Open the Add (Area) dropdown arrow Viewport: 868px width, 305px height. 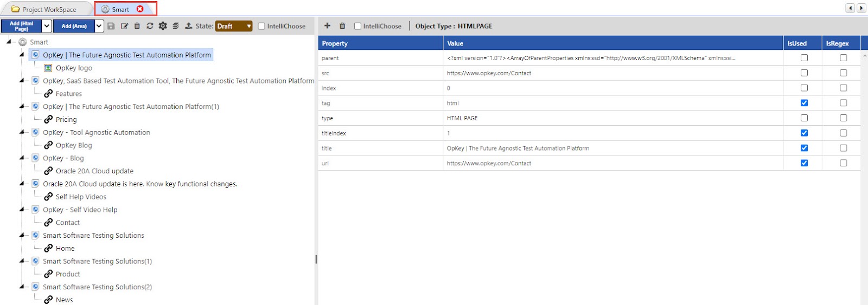click(99, 26)
